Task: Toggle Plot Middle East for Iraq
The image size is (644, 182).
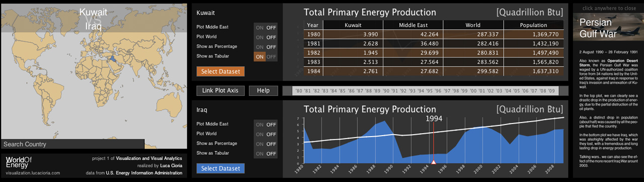Action: [x=266, y=125]
